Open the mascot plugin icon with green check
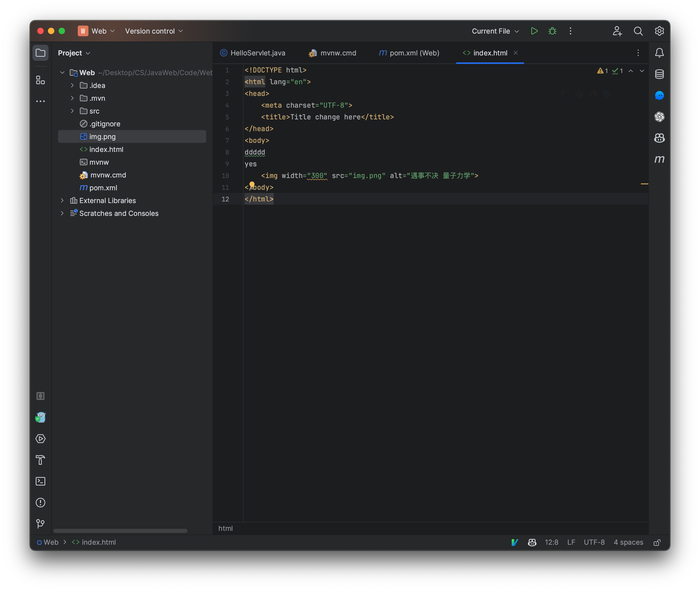Screen dimensions: 700x590 coord(40,417)
